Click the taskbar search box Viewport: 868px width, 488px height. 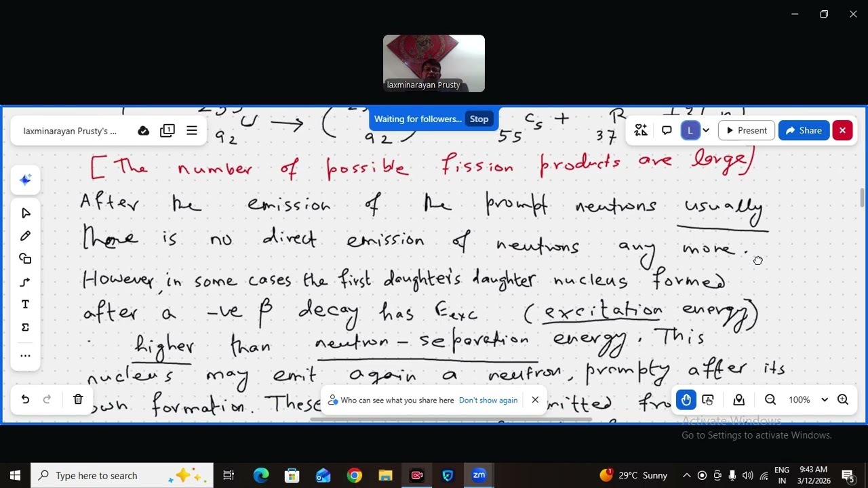(122, 476)
